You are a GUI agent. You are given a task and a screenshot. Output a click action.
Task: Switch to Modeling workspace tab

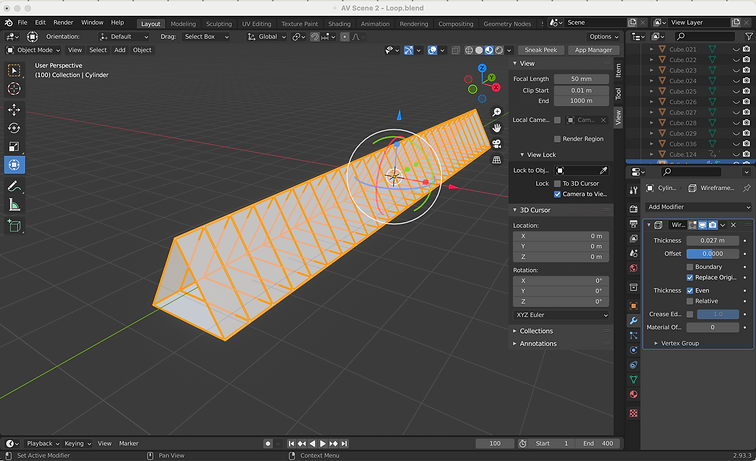coord(183,24)
